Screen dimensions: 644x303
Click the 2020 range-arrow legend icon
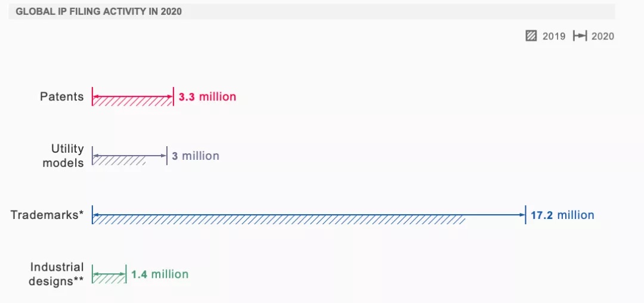tap(580, 36)
